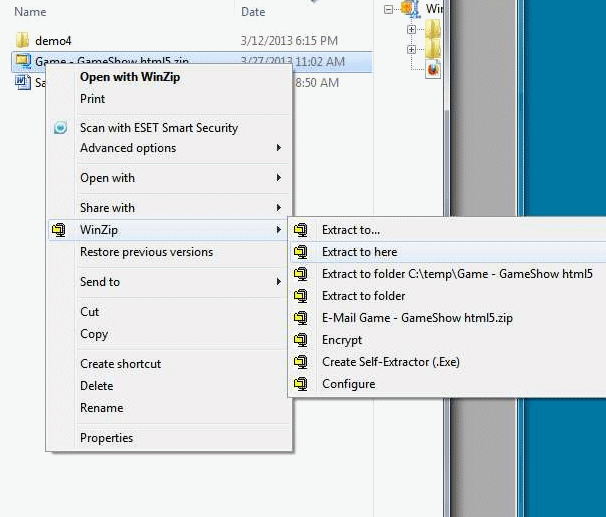Select Create Self-Extractor (.Exe)
Viewport: 606px width, 517px height.
(391, 362)
